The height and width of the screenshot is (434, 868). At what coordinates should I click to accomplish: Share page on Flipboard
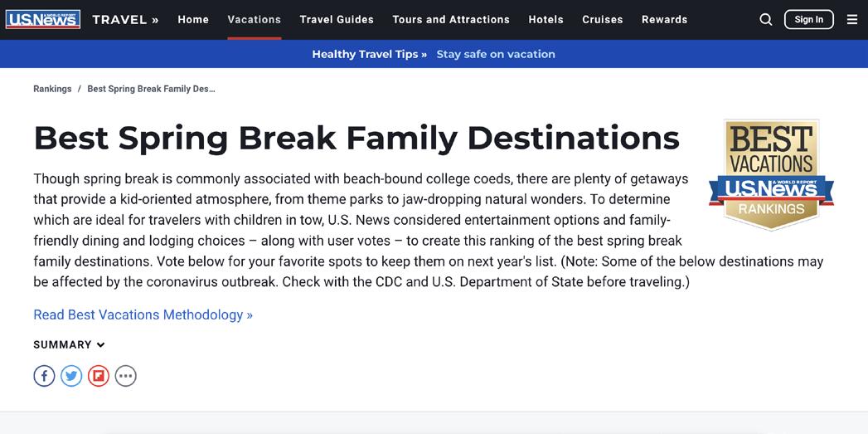tap(99, 376)
